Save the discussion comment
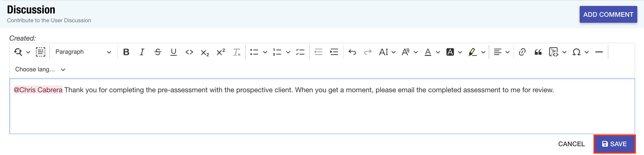 click(x=614, y=144)
